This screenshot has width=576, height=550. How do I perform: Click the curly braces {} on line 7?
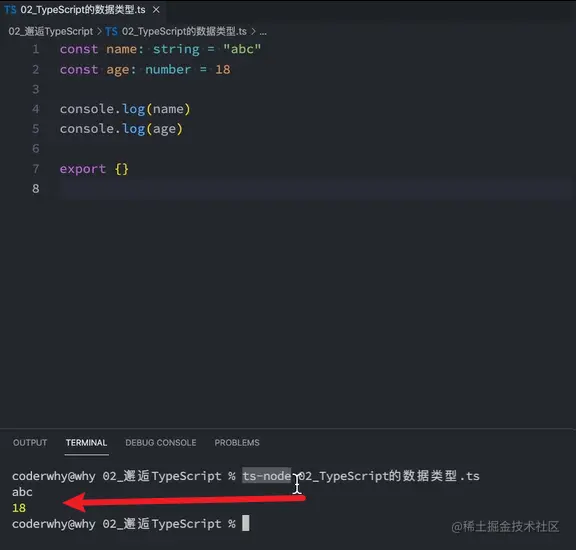click(122, 169)
